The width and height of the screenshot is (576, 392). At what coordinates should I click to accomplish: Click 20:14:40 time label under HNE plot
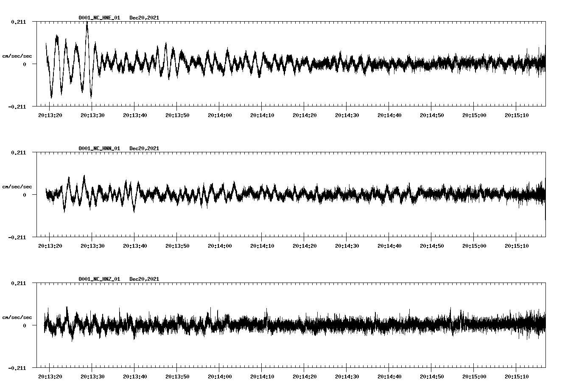(389, 115)
